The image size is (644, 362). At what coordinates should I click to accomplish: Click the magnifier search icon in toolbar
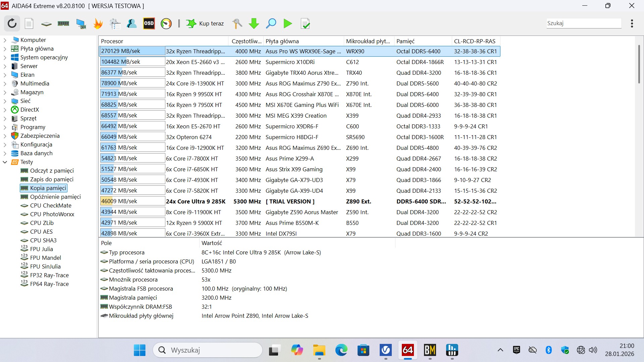271,23
